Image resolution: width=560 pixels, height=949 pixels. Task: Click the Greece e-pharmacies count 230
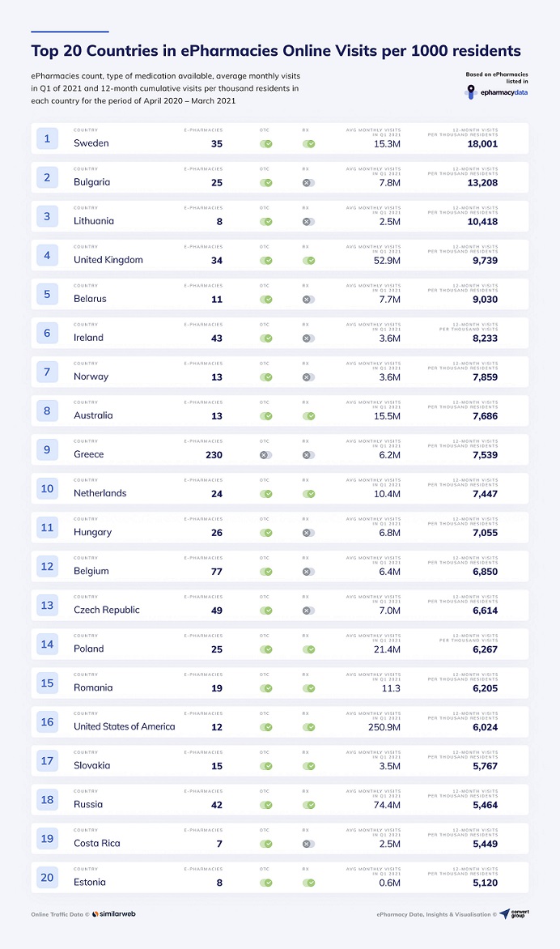[214, 455]
